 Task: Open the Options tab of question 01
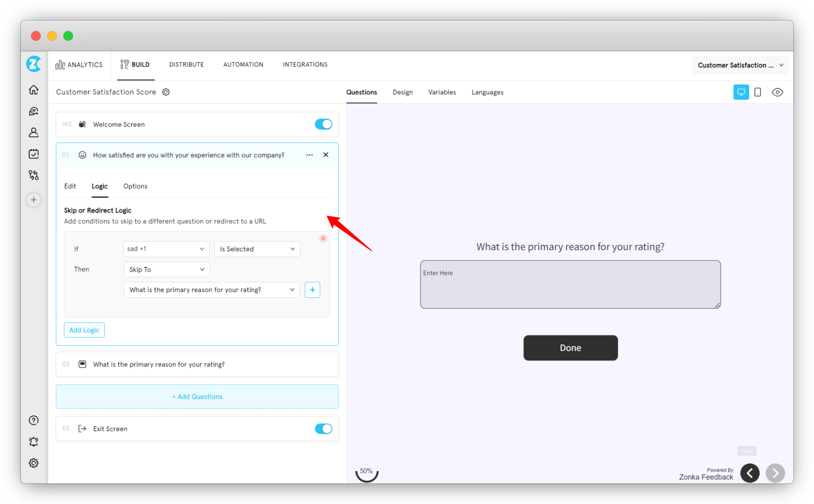pyautogui.click(x=135, y=186)
